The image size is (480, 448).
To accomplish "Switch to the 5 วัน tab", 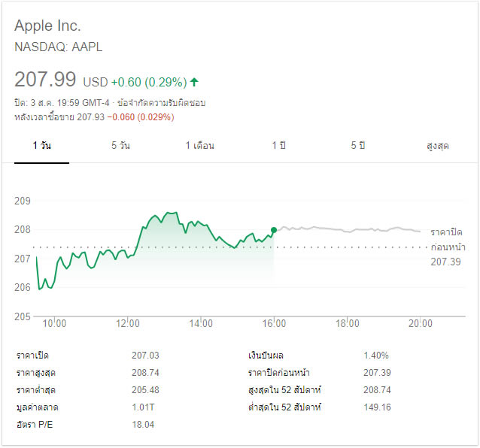I will [120, 146].
